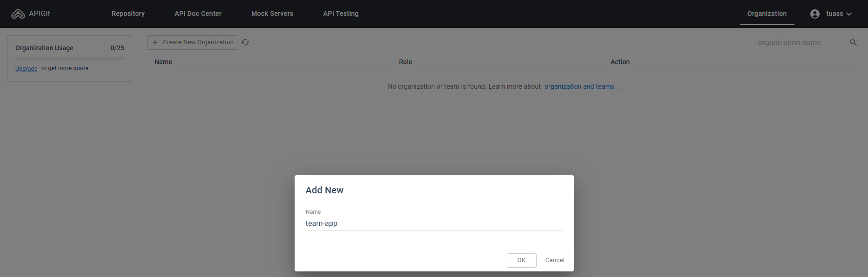Click the APIGit logo icon
The height and width of the screenshot is (277, 868).
[18, 14]
